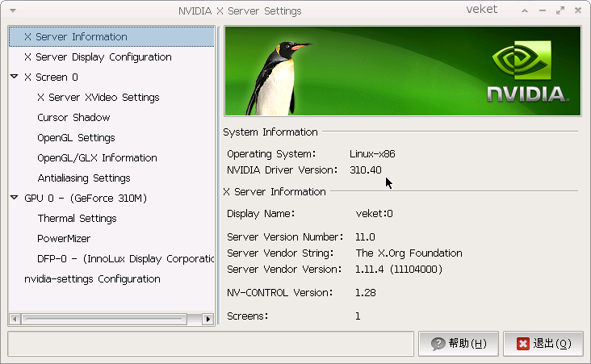Image resolution: width=591 pixels, height=364 pixels.
Task: Open OpenGL/GLX Information page
Action: 97,158
